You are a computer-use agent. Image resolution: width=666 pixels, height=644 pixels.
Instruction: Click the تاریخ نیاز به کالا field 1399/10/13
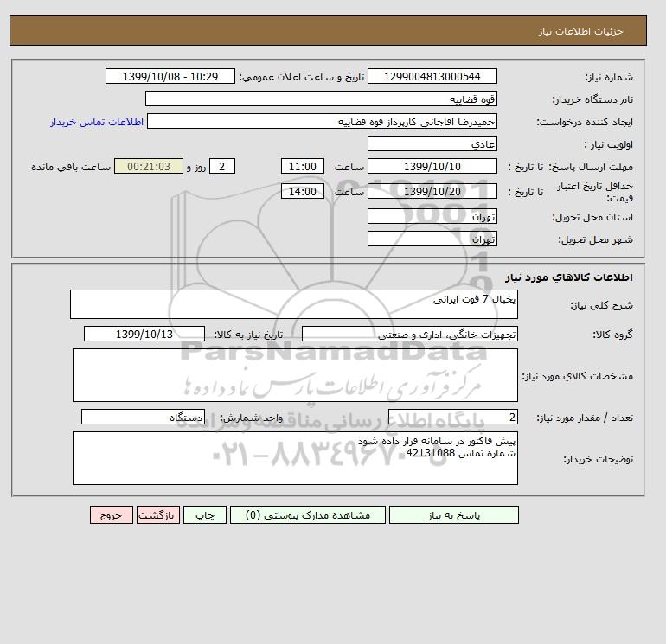tap(144, 334)
